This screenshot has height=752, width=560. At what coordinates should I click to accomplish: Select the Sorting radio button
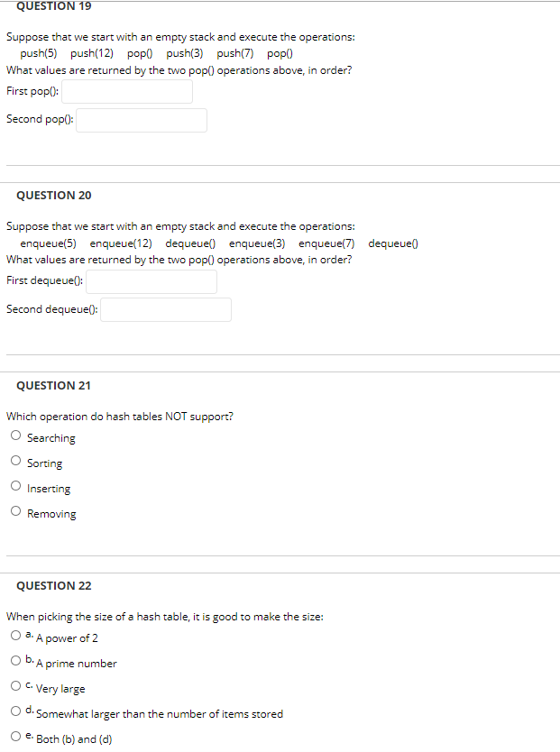pos(15,461)
